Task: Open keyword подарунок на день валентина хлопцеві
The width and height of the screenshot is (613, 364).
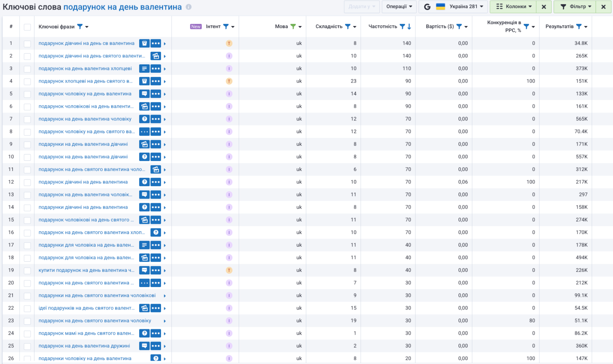Action: 85,69
